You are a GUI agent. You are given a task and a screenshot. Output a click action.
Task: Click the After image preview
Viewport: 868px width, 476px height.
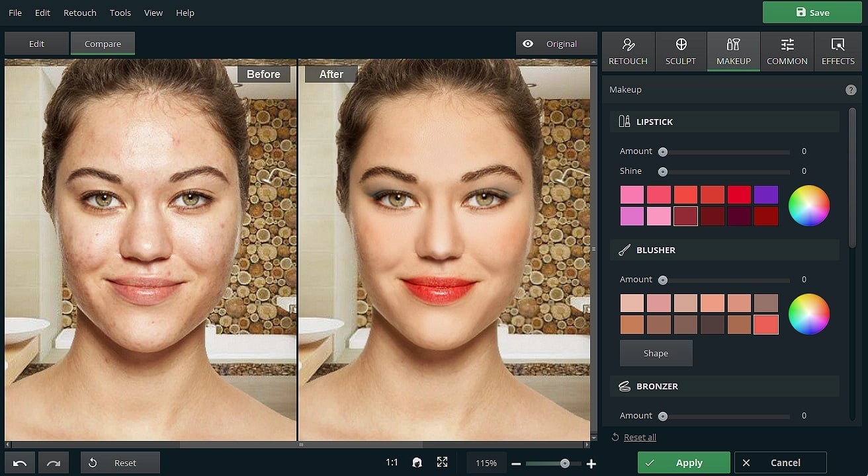coord(444,250)
